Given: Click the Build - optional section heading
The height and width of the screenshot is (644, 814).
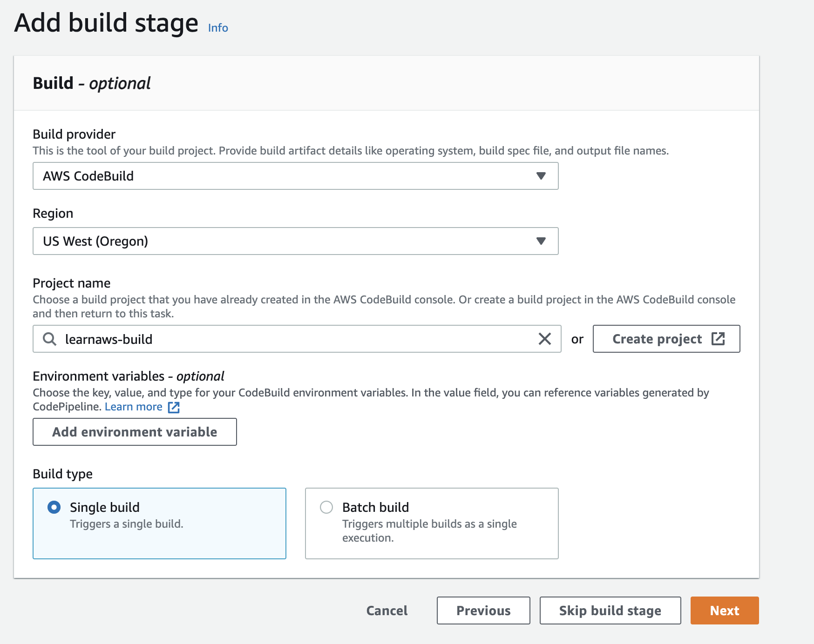Looking at the screenshot, I should tap(92, 83).
